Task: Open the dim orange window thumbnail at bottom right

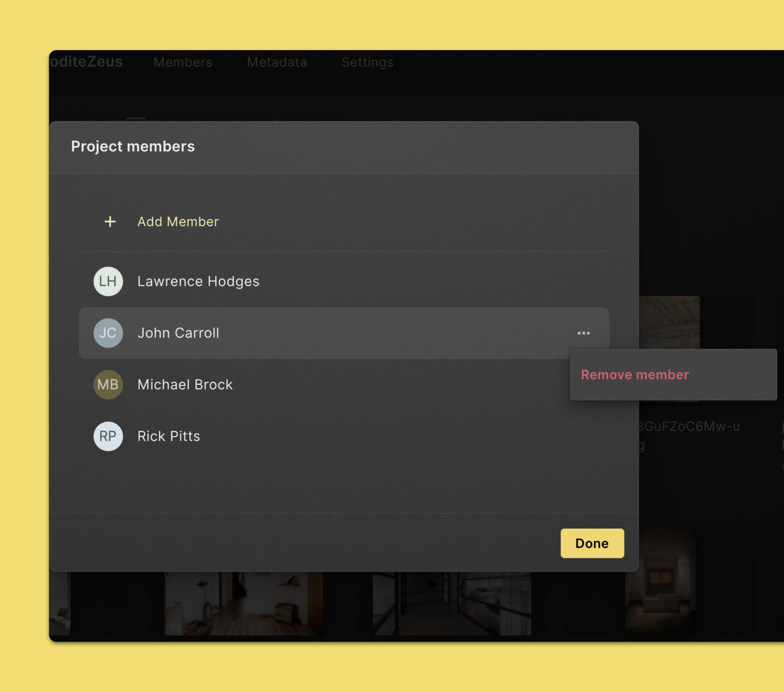Action: tap(661, 582)
